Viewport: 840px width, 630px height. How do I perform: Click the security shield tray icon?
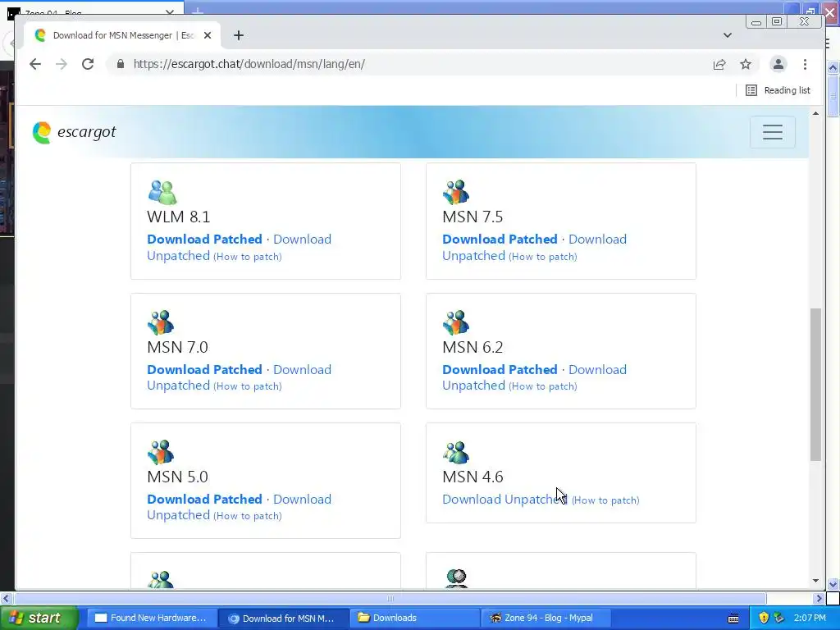(x=764, y=619)
